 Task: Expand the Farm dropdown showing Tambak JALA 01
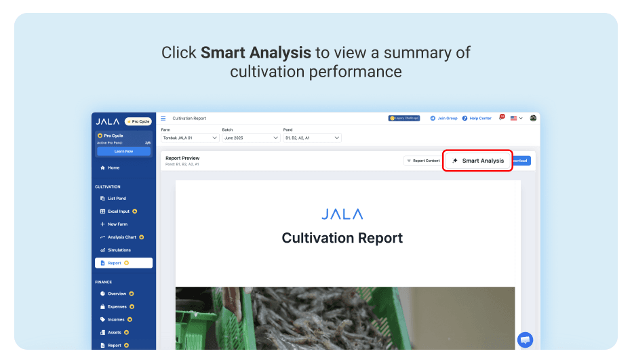point(190,138)
